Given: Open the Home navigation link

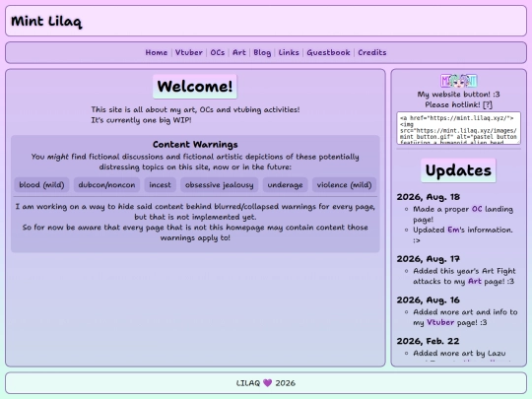Looking at the screenshot, I should tap(156, 52).
